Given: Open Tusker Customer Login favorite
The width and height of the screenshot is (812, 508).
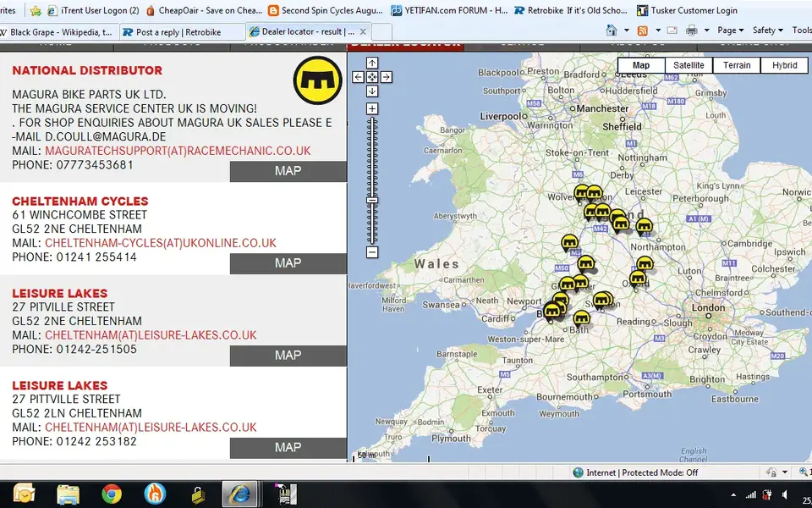Looking at the screenshot, I should [687, 10].
